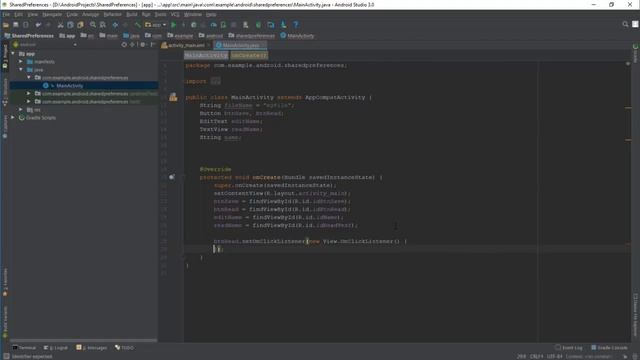This screenshot has height=360, width=640.
Task: Open the Build menu
Action: pos(131,14)
